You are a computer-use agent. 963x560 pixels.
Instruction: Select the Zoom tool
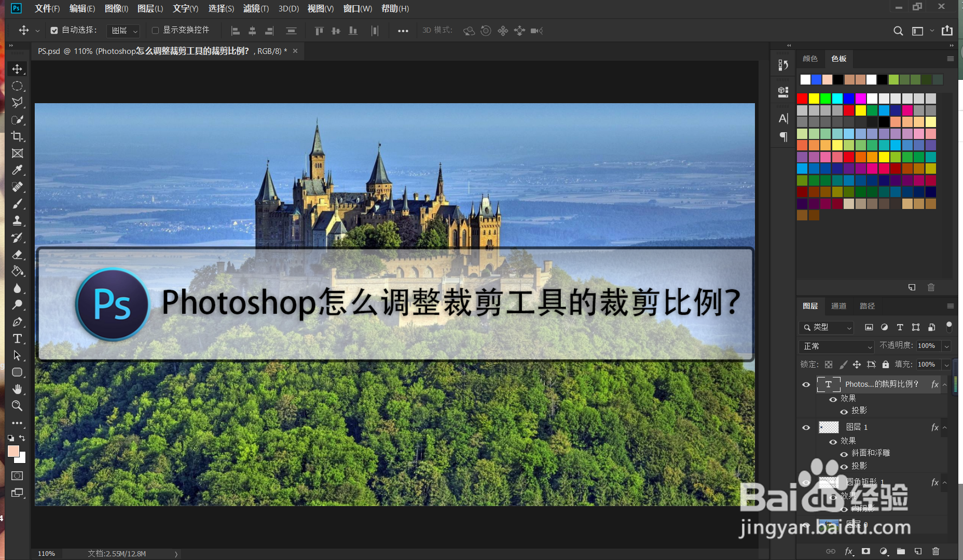tap(17, 406)
